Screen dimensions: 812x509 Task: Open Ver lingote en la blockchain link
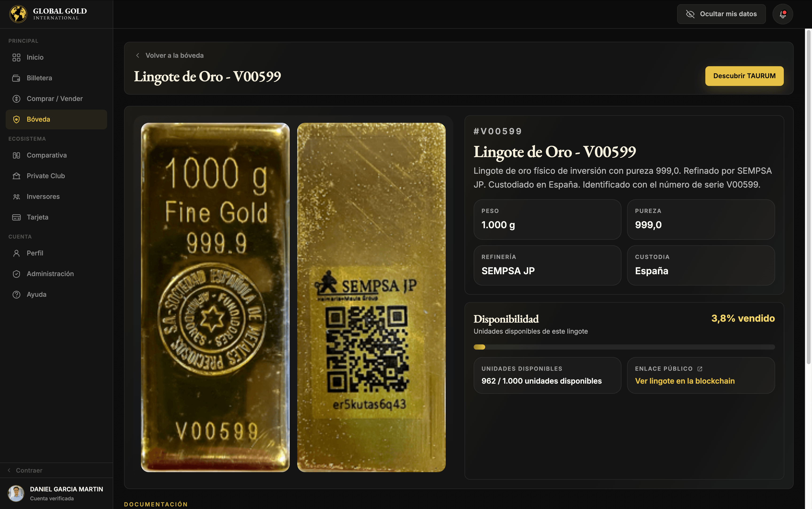pos(685,381)
